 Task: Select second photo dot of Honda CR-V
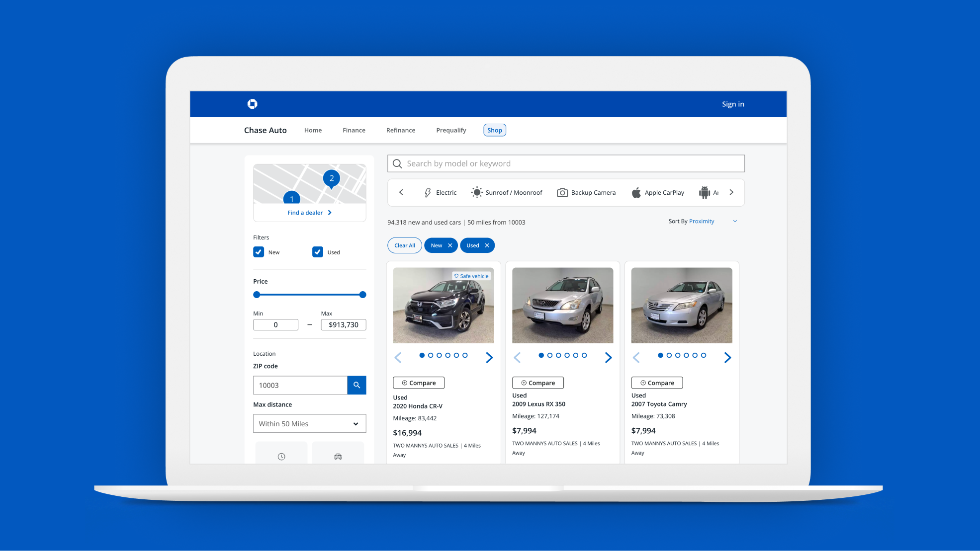[x=431, y=355]
